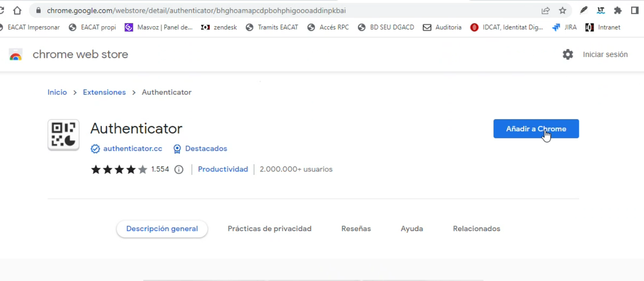The height and width of the screenshot is (281, 644).
Task: Click the chrome web store title text
Action: [80, 54]
